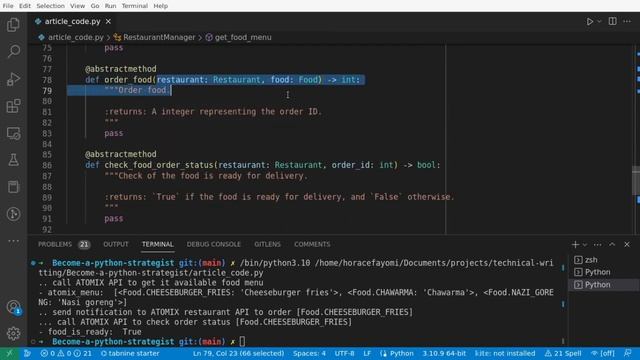Select the 3.10.9 64-bit interpreter

point(444,353)
